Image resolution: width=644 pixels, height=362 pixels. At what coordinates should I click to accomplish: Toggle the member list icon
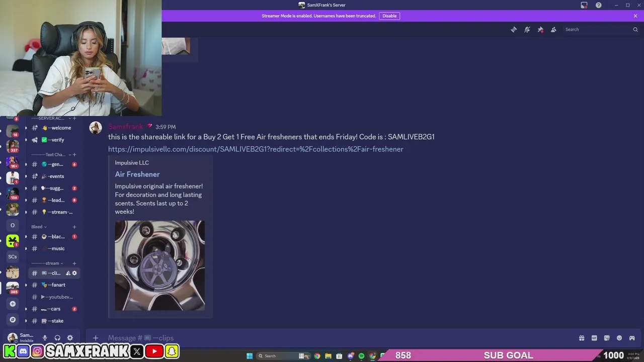(x=553, y=30)
